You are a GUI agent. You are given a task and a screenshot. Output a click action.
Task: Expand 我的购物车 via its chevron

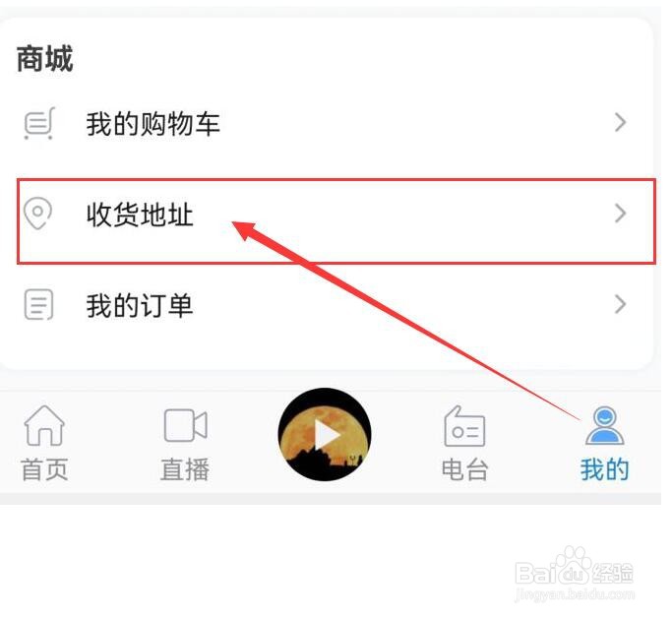pos(620,123)
